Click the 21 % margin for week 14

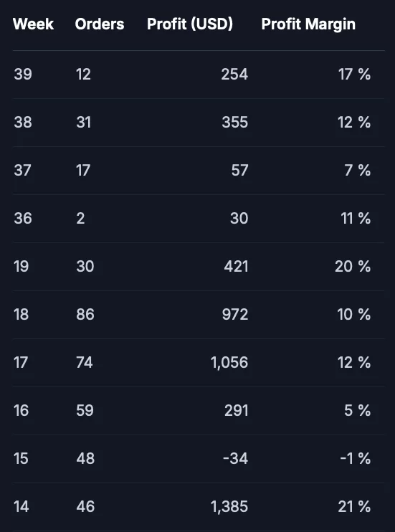click(x=354, y=507)
